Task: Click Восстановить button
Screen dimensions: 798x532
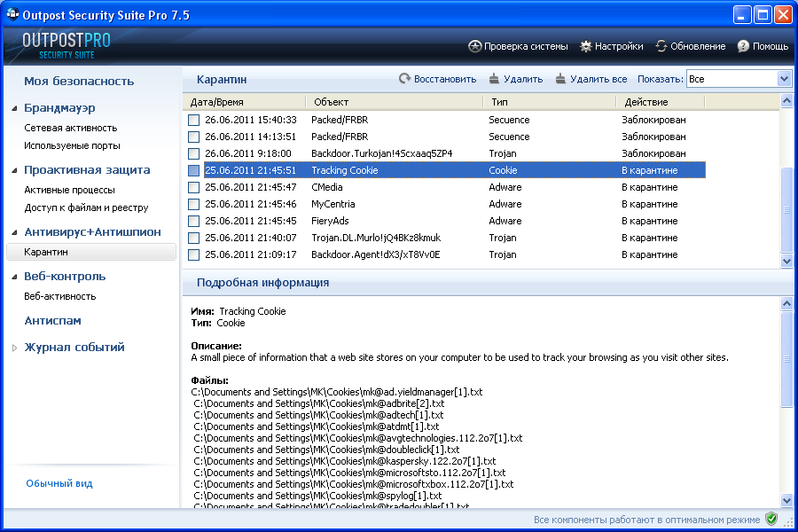Action: click(x=438, y=79)
